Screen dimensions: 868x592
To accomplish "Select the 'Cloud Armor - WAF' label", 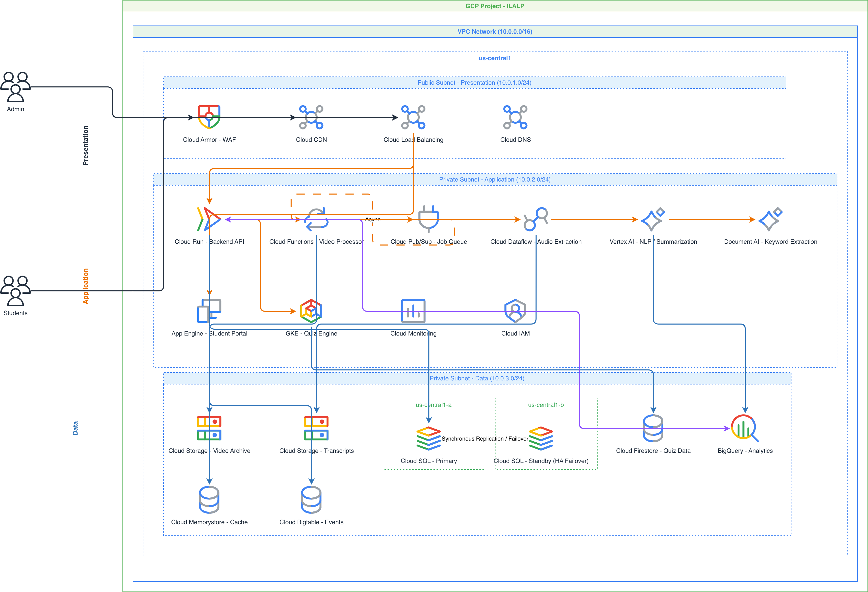I will [x=209, y=140].
